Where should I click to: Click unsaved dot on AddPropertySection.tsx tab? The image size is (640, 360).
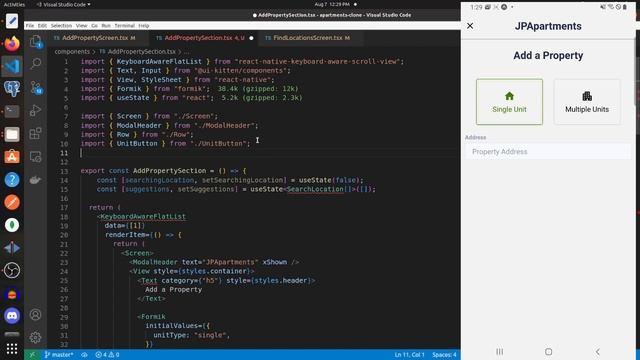pos(251,38)
